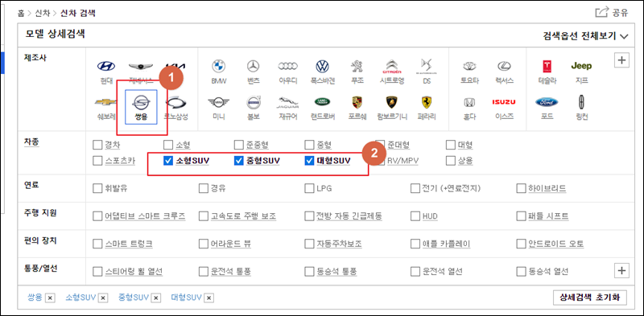Choose the Lincoln logo
Image resolution: width=644 pixels, height=316 pixels.
[x=581, y=102]
